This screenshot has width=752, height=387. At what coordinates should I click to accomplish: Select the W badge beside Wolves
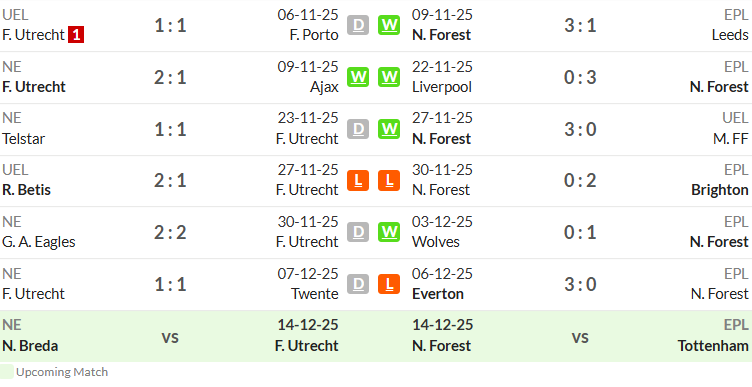388,233
